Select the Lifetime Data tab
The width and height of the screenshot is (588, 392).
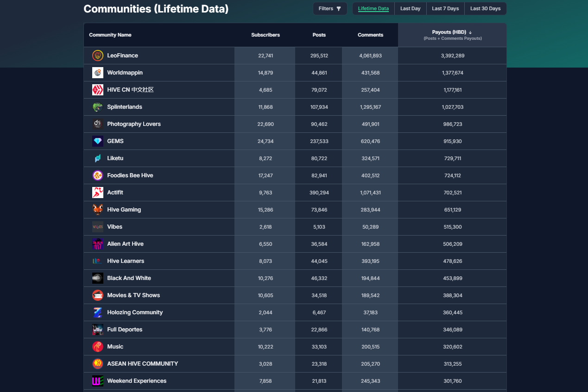pyautogui.click(x=373, y=9)
